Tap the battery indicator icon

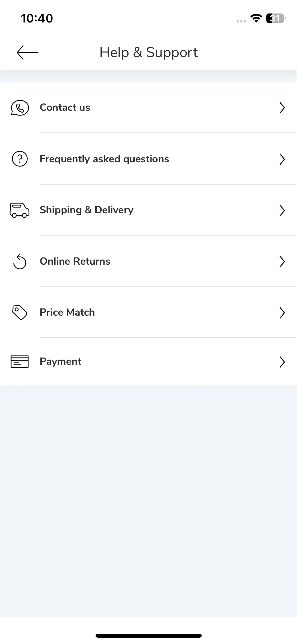(x=276, y=18)
